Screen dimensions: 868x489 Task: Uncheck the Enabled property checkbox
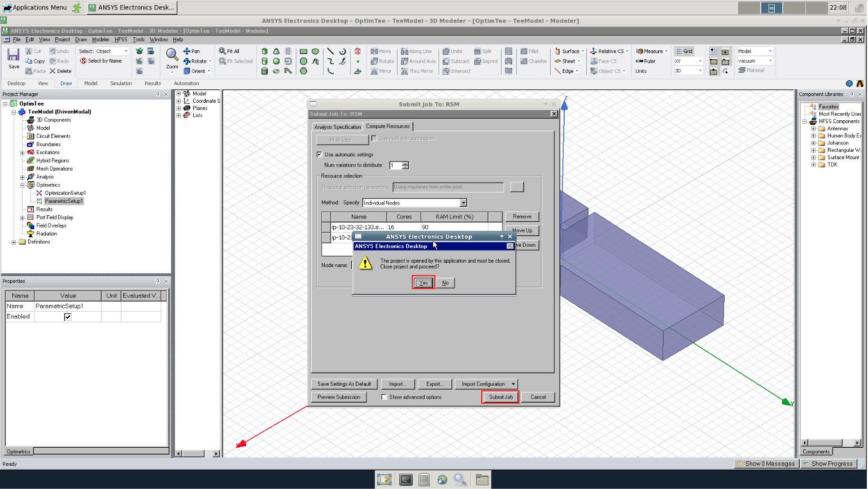click(x=68, y=317)
